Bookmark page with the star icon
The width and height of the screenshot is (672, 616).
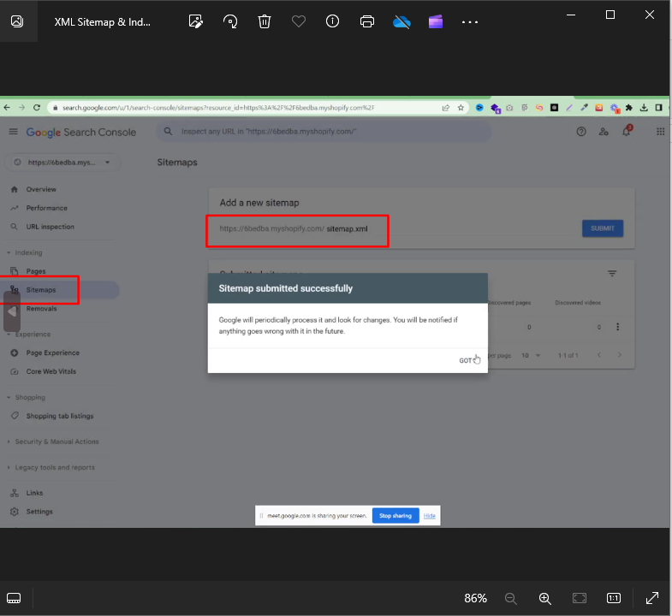(x=461, y=108)
